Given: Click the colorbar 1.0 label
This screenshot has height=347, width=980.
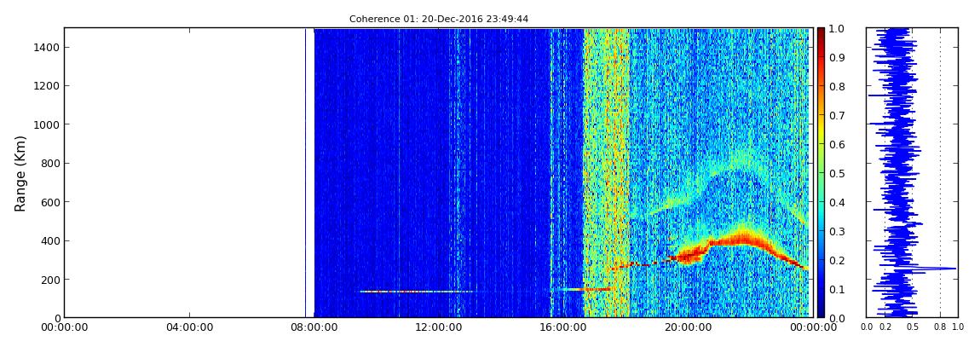Looking at the screenshot, I should 836,29.
